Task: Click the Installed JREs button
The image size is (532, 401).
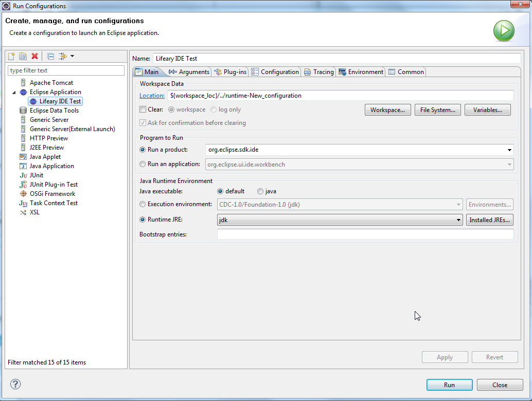Action: click(489, 220)
